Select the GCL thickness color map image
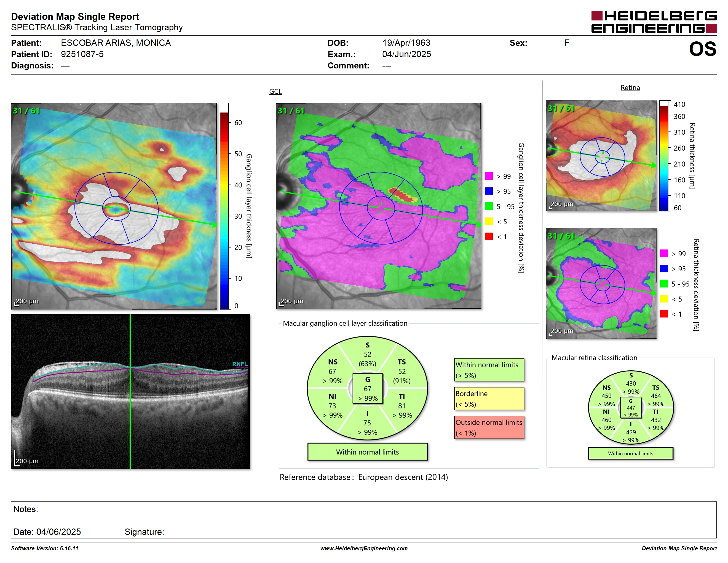728x563 pixels. click(x=114, y=206)
